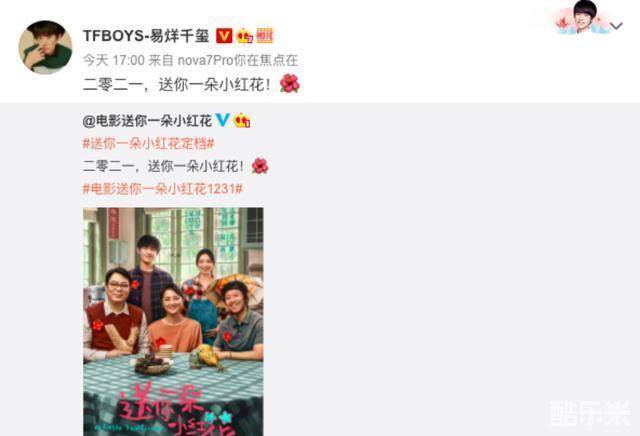This screenshot has height=436, width=640.
Task: Click the orange V verification badge
Action: coord(224,36)
